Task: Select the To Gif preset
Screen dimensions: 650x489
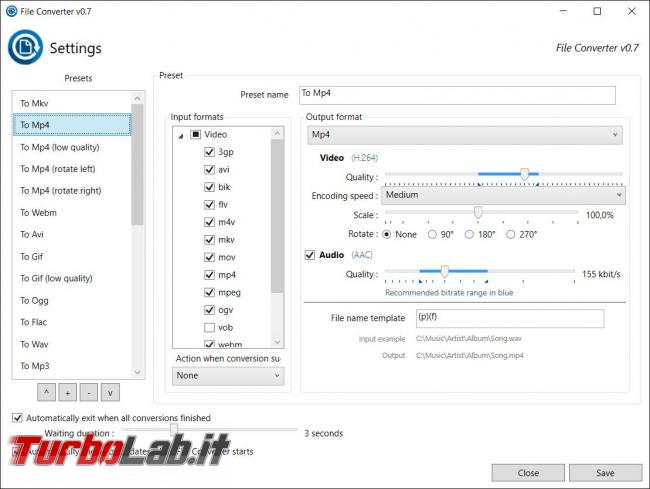Action: pos(72,257)
